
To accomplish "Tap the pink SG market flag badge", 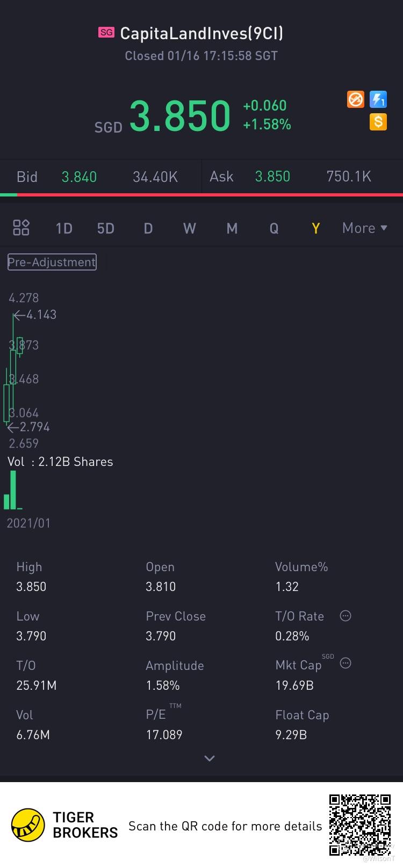I will pyautogui.click(x=106, y=33).
